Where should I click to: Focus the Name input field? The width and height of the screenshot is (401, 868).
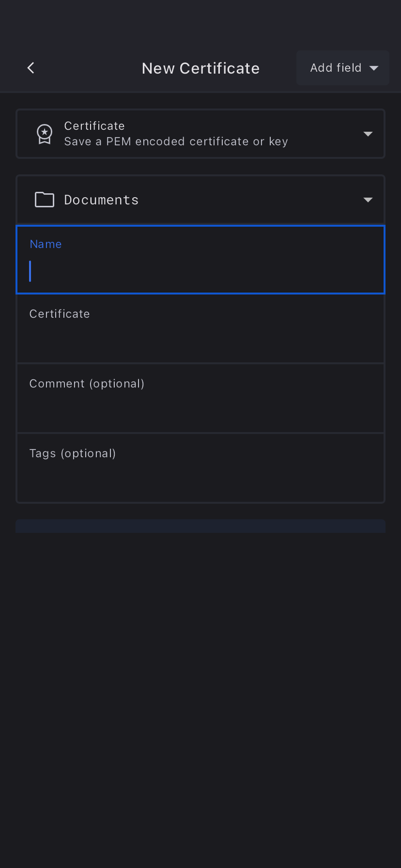click(x=200, y=271)
